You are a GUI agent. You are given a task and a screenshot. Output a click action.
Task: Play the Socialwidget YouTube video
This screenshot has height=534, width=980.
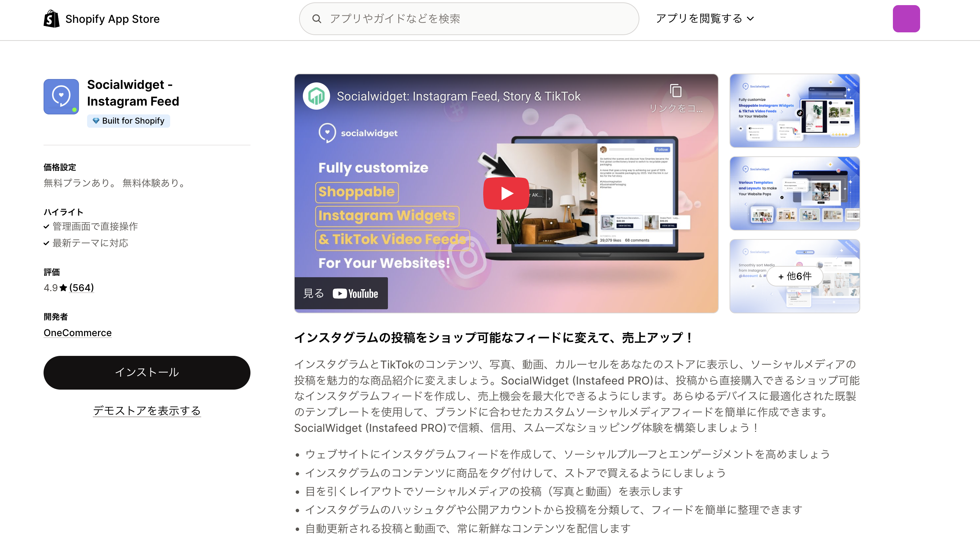click(x=506, y=193)
